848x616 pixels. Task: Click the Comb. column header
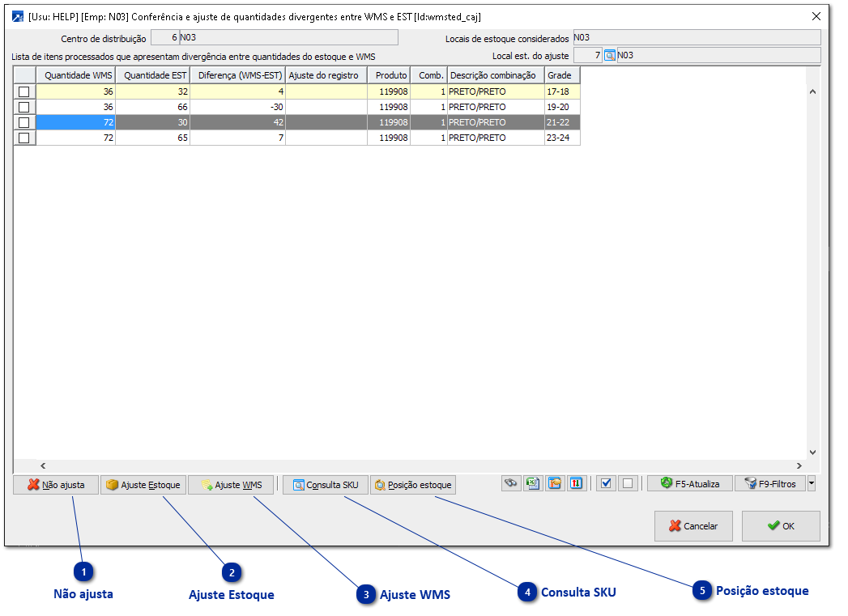(x=429, y=75)
